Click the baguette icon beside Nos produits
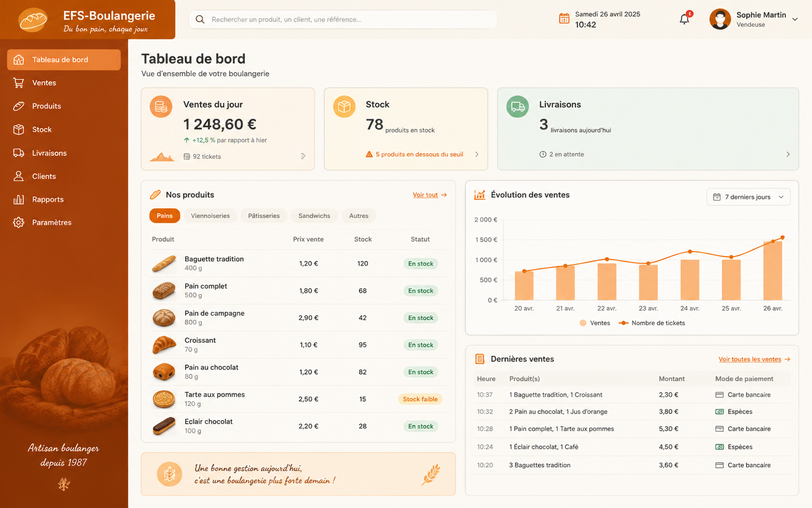The width and height of the screenshot is (812, 508). (155, 195)
